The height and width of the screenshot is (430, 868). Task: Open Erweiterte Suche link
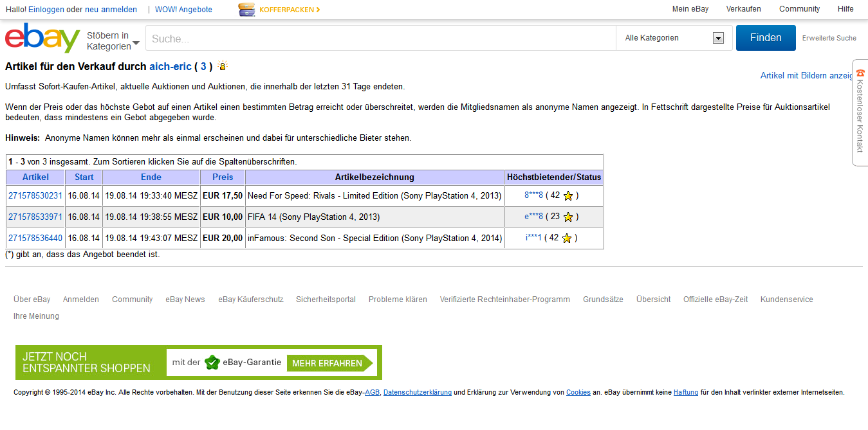pos(829,38)
